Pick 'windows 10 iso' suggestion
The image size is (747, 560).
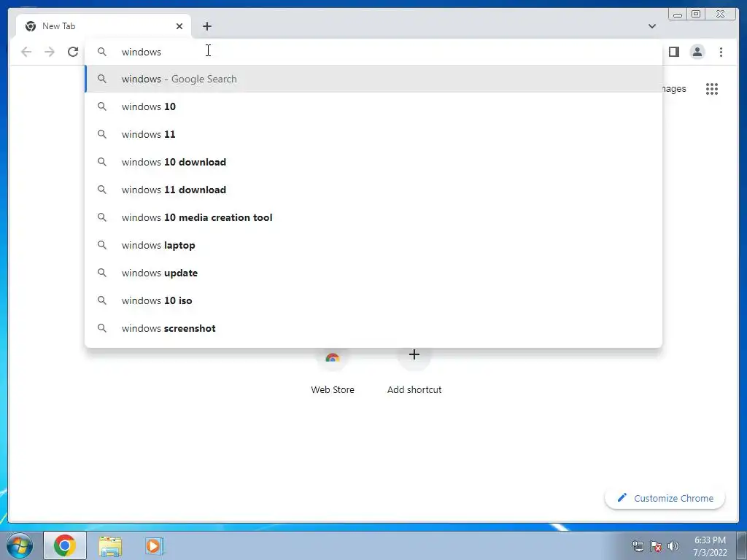click(373, 300)
